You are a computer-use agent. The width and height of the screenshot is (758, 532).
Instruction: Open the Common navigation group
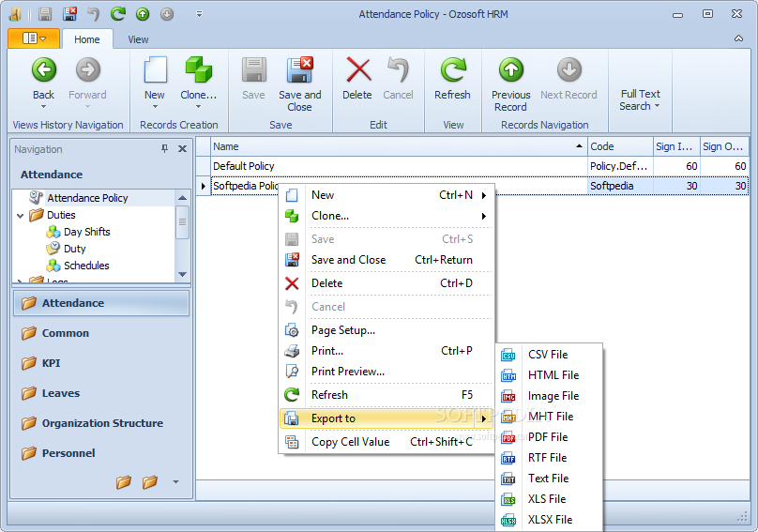(101, 333)
